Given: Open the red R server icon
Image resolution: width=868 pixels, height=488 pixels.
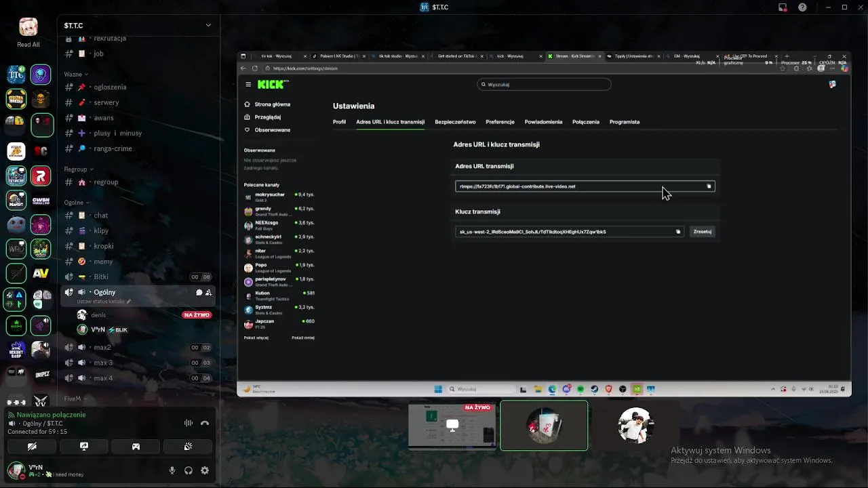Looking at the screenshot, I should click(41, 176).
